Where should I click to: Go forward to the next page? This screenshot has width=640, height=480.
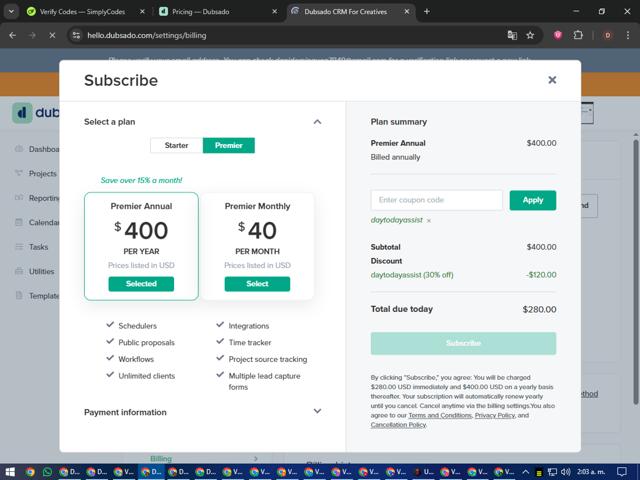coord(32,36)
